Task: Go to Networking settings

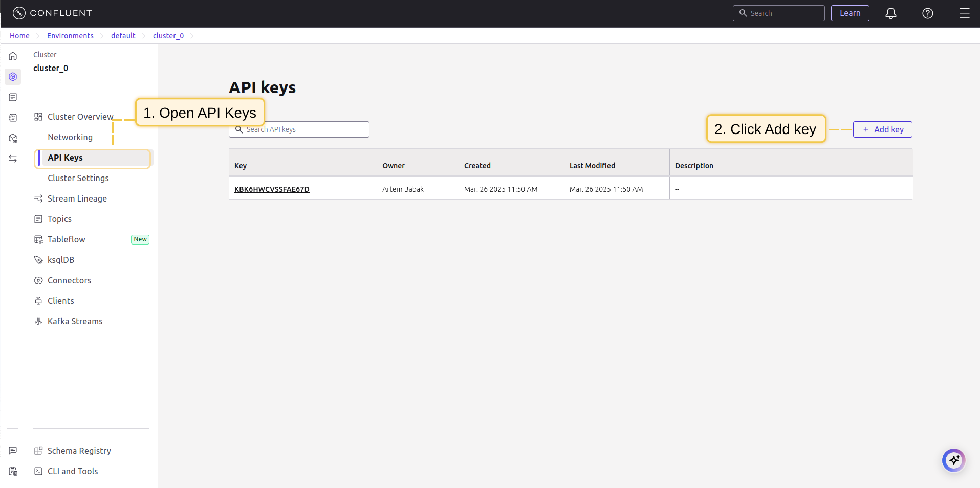Action: pos(70,137)
